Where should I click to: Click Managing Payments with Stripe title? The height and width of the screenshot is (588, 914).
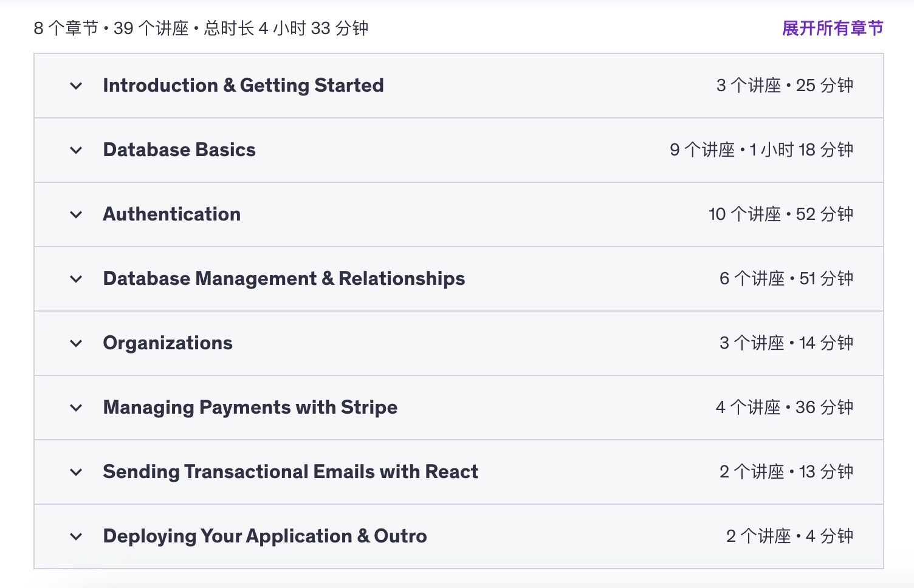[x=250, y=408]
